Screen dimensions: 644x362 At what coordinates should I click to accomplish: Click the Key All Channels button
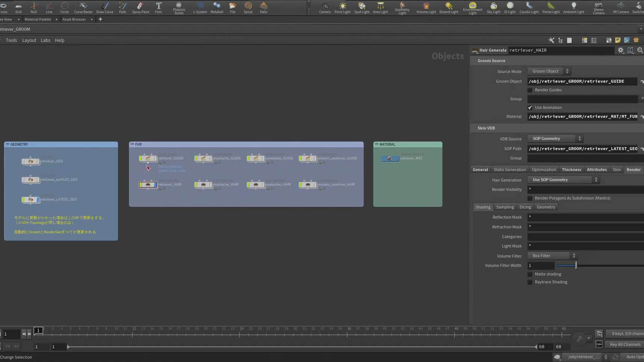[x=625, y=344]
